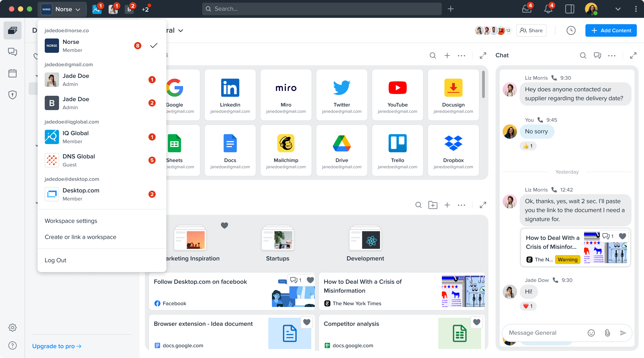Open the emoji picker in the message bar
644x358 pixels.
591,333
